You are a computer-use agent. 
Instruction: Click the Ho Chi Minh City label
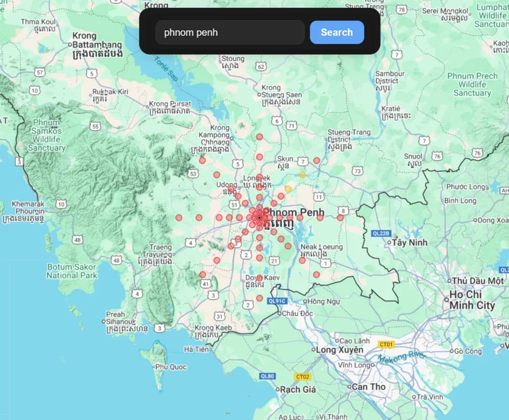tap(472, 300)
